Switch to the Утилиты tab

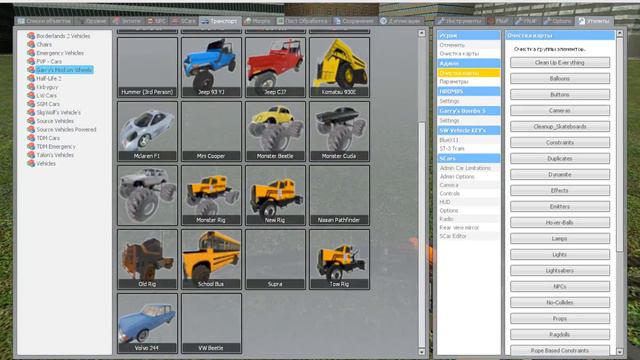coord(594,21)
